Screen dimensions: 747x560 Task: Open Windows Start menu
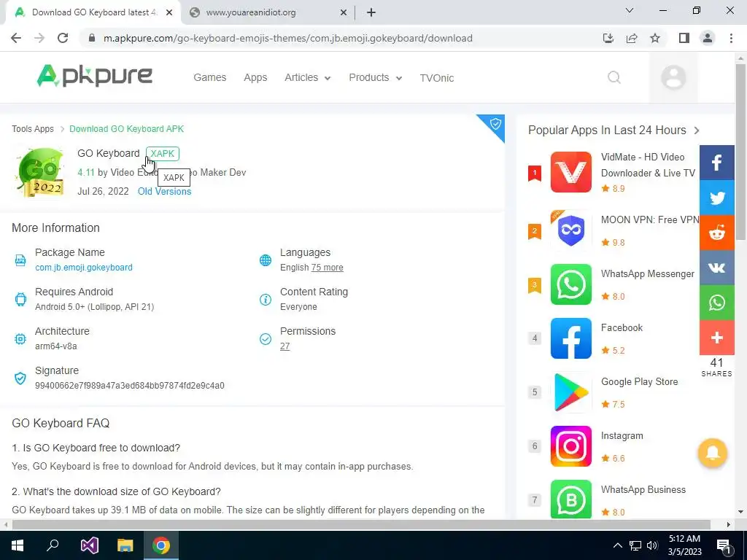pyautogui.click(x=18, y=545)
